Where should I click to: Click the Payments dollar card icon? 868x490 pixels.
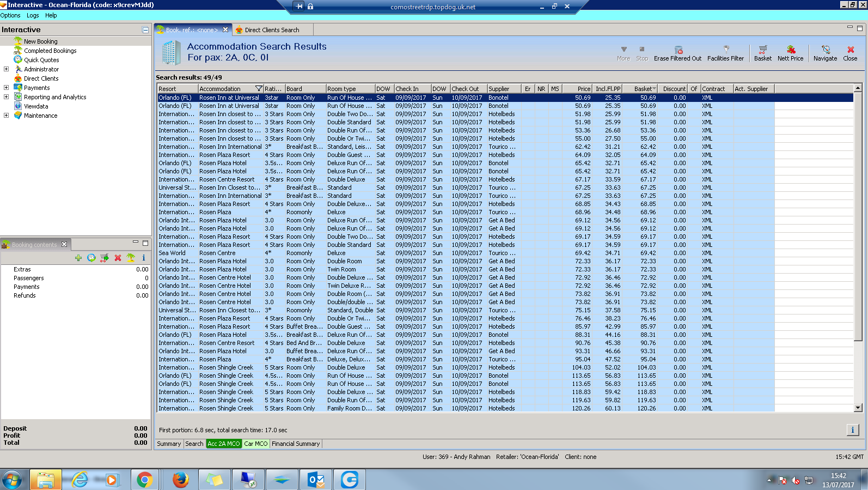tap(18, 88)
